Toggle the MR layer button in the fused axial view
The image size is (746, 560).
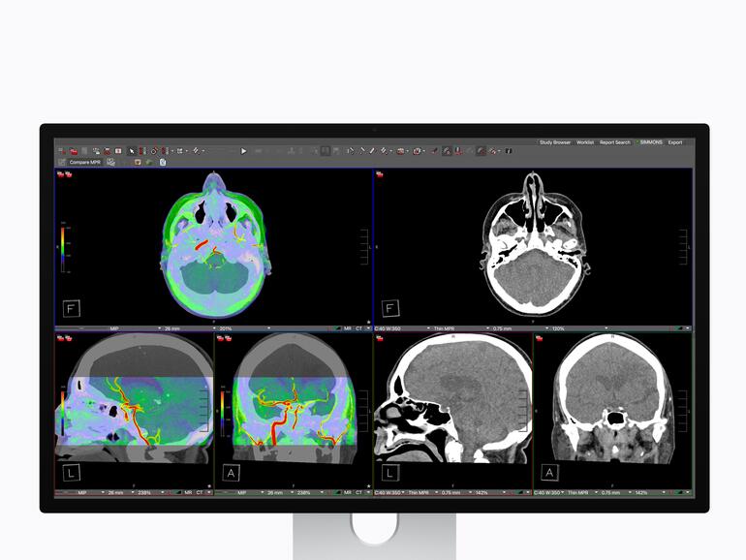tap(347, 328)
